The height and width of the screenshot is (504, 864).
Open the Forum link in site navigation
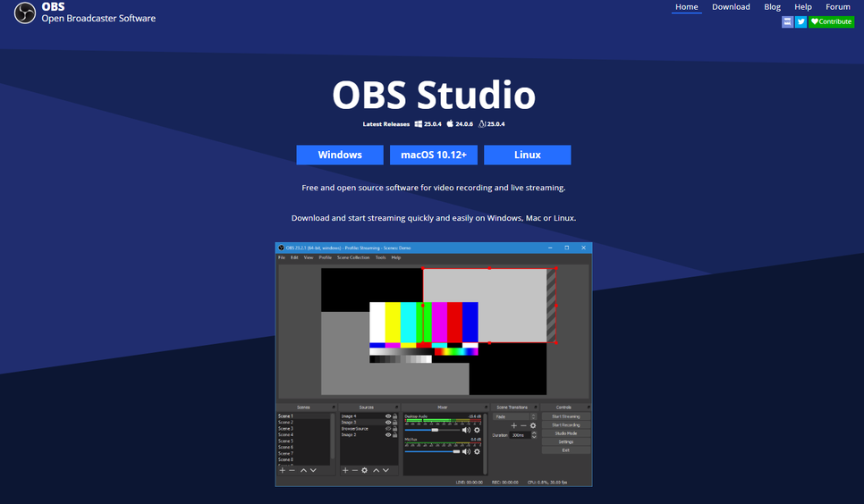pyautogui.click(x=837, y=6)
